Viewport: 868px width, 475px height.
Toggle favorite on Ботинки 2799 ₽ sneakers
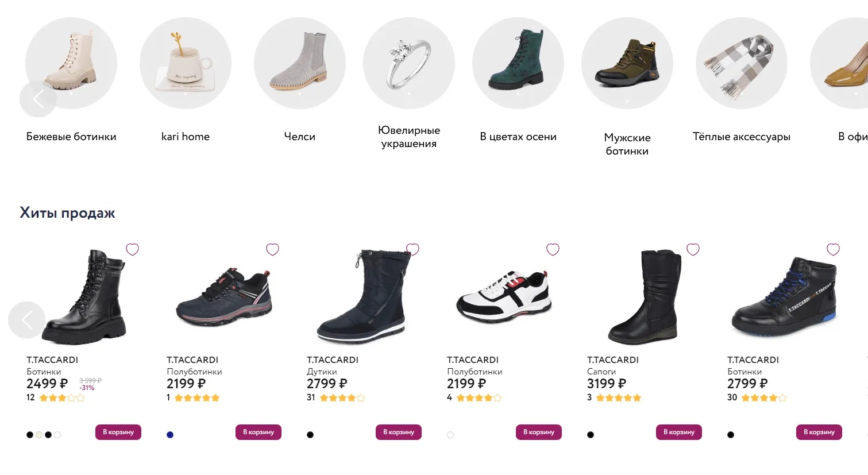point(834,249)
